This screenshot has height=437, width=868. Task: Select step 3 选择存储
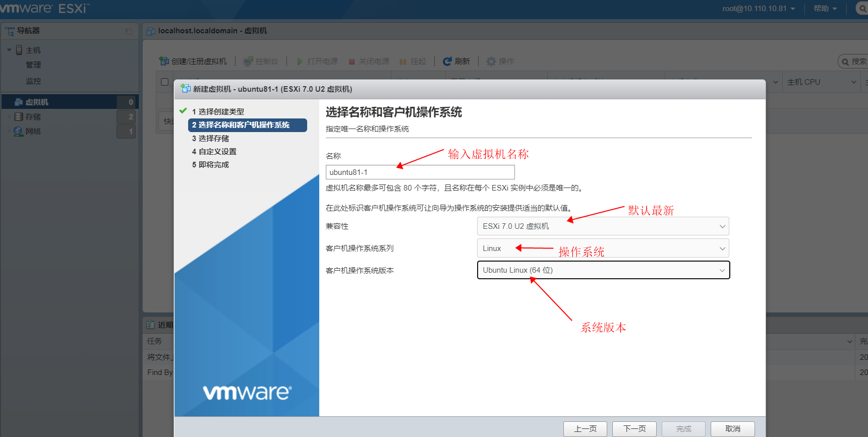point(210,138)
